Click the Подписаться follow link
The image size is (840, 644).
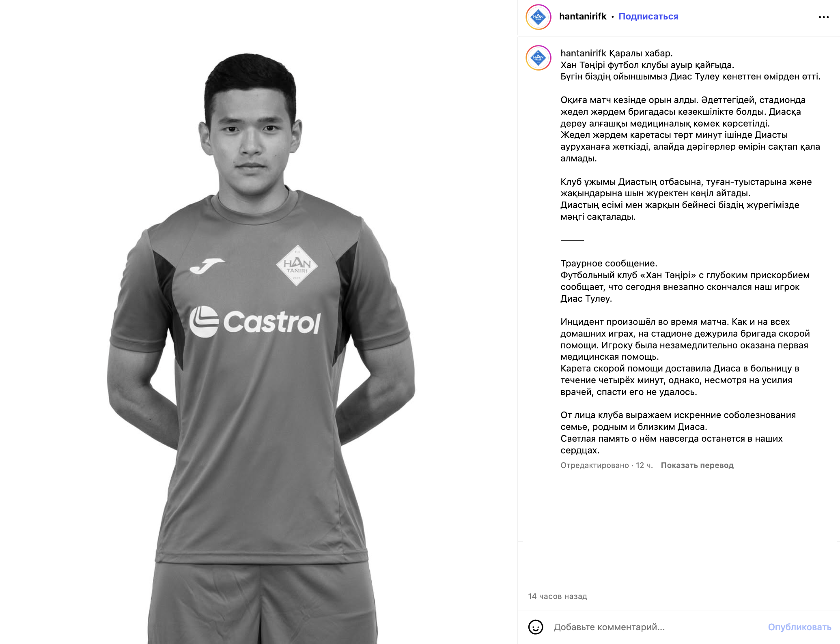[x=648, y=17]
